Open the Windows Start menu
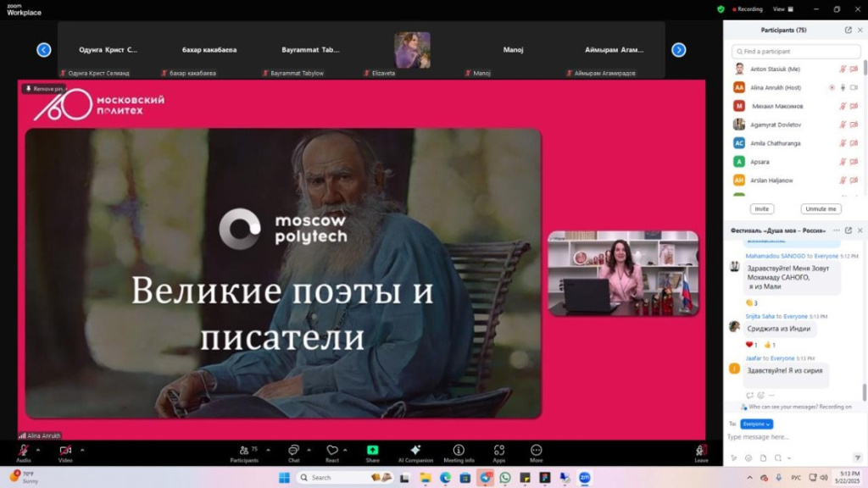868x488 pixels. click(284, 478)
